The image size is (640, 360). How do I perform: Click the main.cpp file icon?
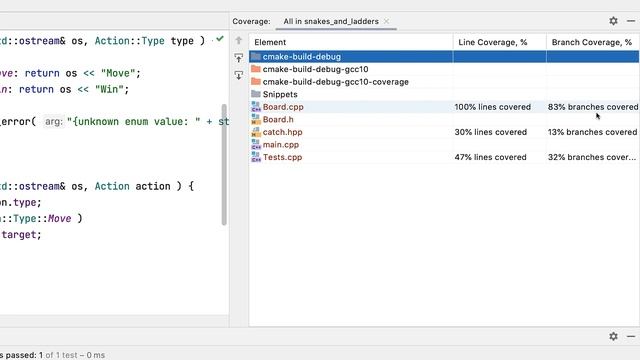point(256,144)
